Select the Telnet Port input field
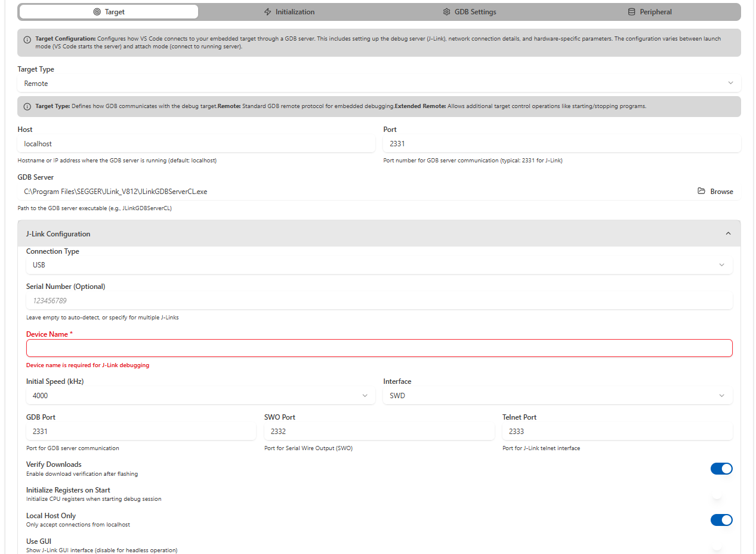756x554 pixels. (617, 432)
